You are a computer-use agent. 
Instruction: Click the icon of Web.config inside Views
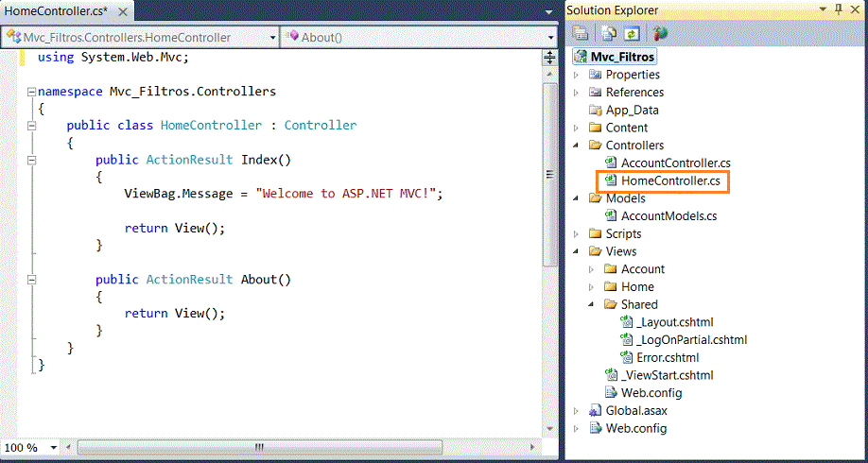coord(611,393)
